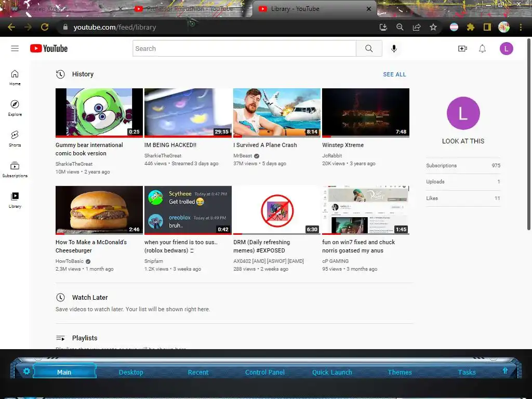Screen dimensions: 532x399
Task: Open the purple L account avatar in header
Action: point(506,48)
